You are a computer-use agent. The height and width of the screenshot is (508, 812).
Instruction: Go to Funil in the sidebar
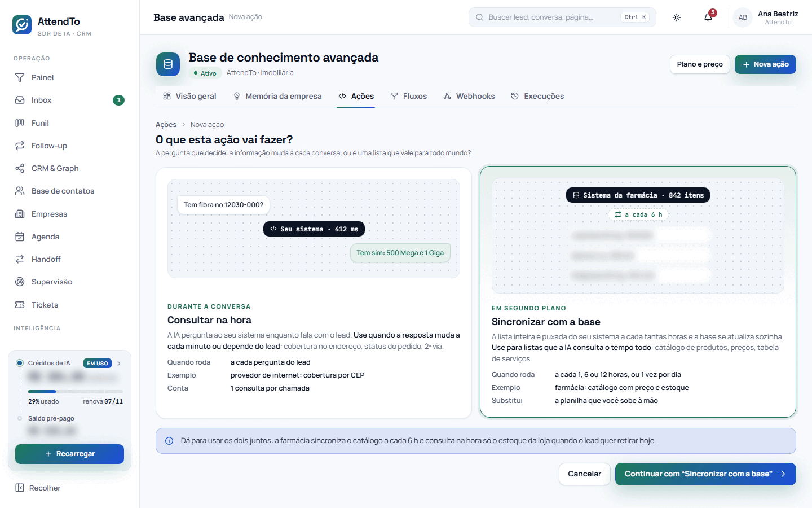click(x=69, y=123)
